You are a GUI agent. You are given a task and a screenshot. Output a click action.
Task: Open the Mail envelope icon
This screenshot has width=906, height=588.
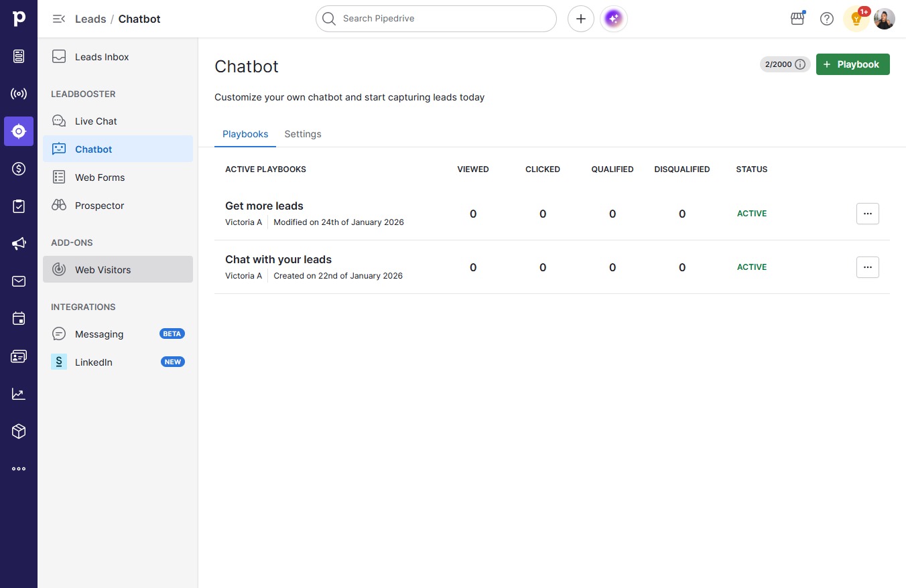click(x=19, y=281)
